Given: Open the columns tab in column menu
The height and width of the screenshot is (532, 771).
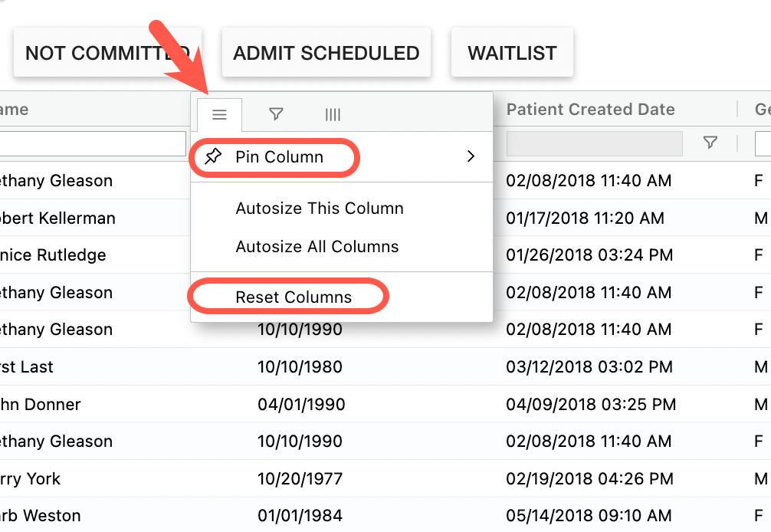Looking at the screenshot, I should (333, 115).
